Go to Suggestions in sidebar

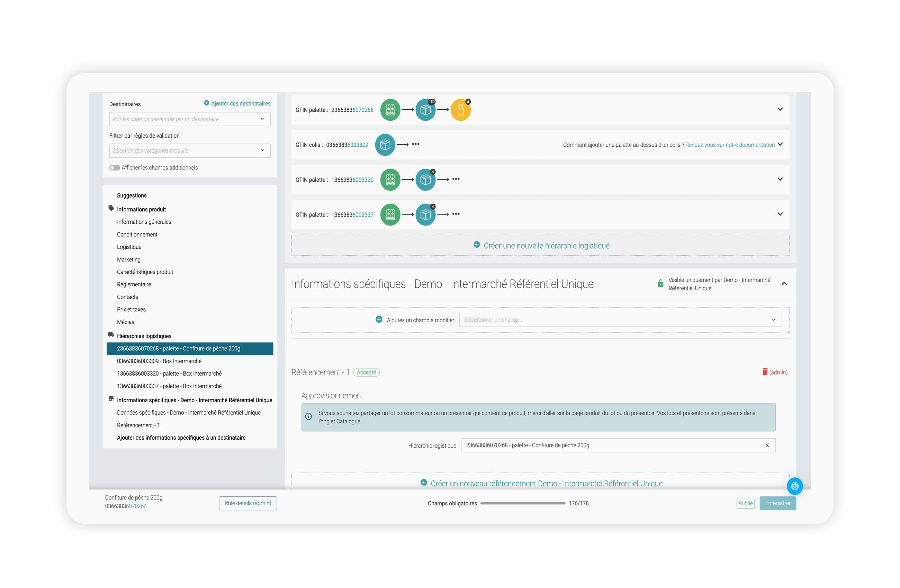132,195
